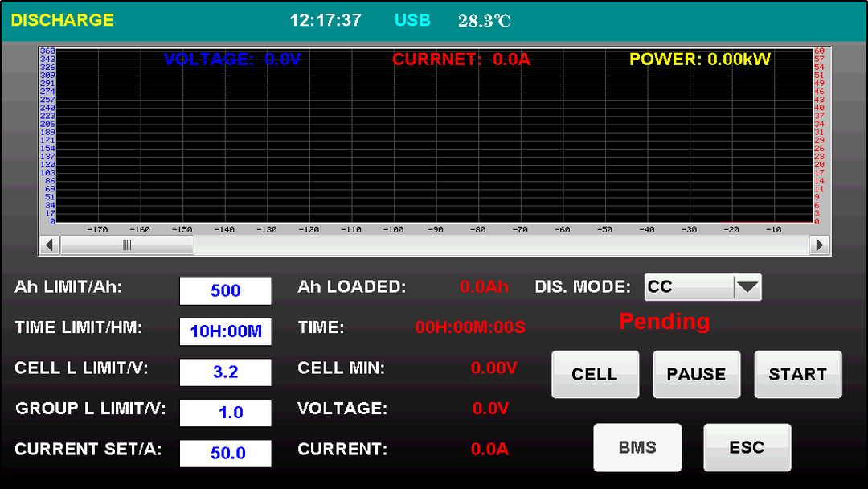
Task: Edit the TIME LIMIT field 10H:00M
Action: pyautogui.click(x=225, y=331)
